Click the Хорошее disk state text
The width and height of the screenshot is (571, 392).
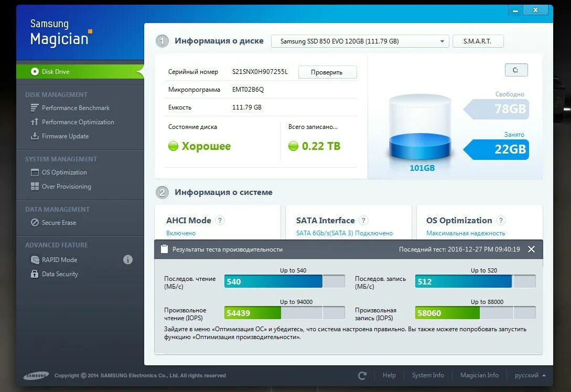tap(206, 146)
